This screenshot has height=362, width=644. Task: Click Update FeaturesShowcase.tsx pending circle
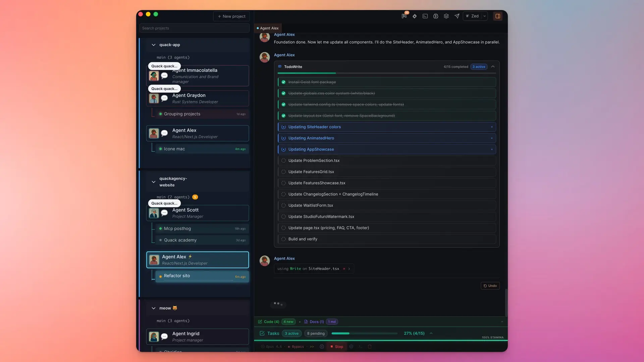click(283, 183)
